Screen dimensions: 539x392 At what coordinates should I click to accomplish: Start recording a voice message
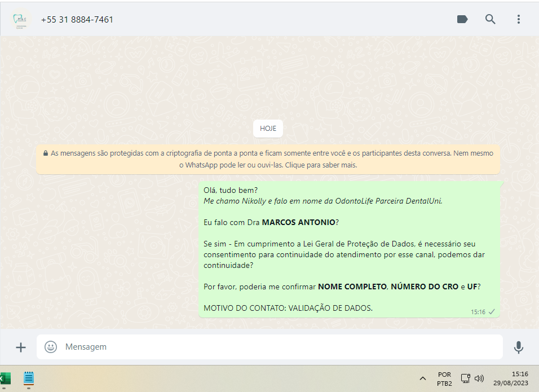coord(518,347)
